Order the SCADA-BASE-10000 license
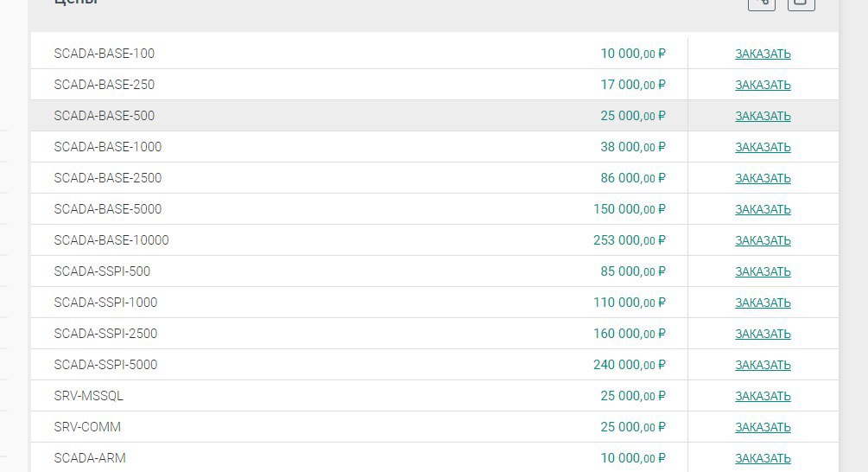This screenshot has height=472, width=868. pos(763,239)
